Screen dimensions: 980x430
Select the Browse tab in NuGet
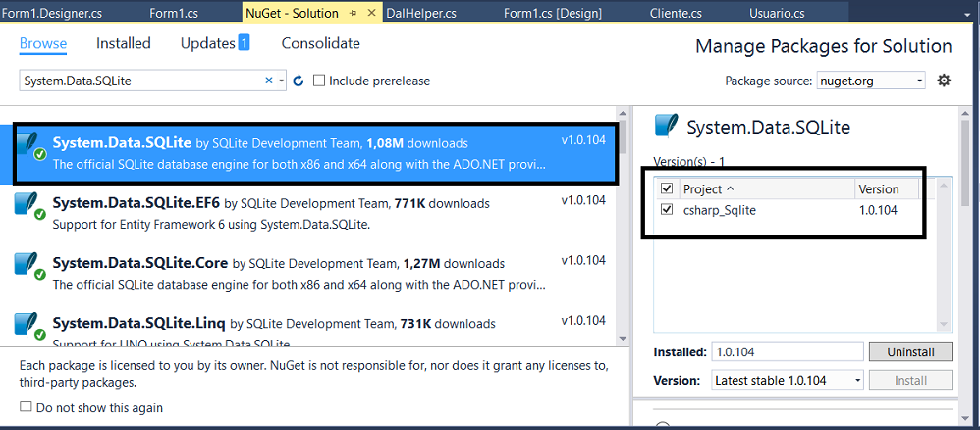tap(43, 43)
